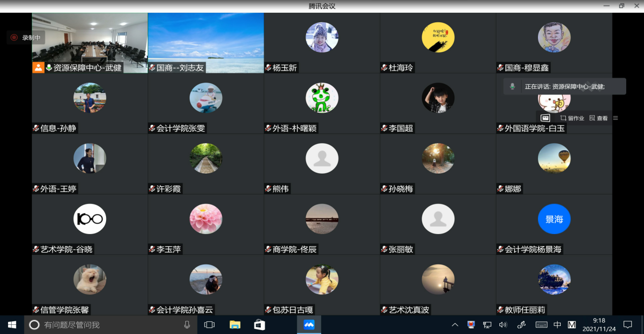Click the 正在讲话 speaker notification
This screenshot has width=644, height=334.
565,87
